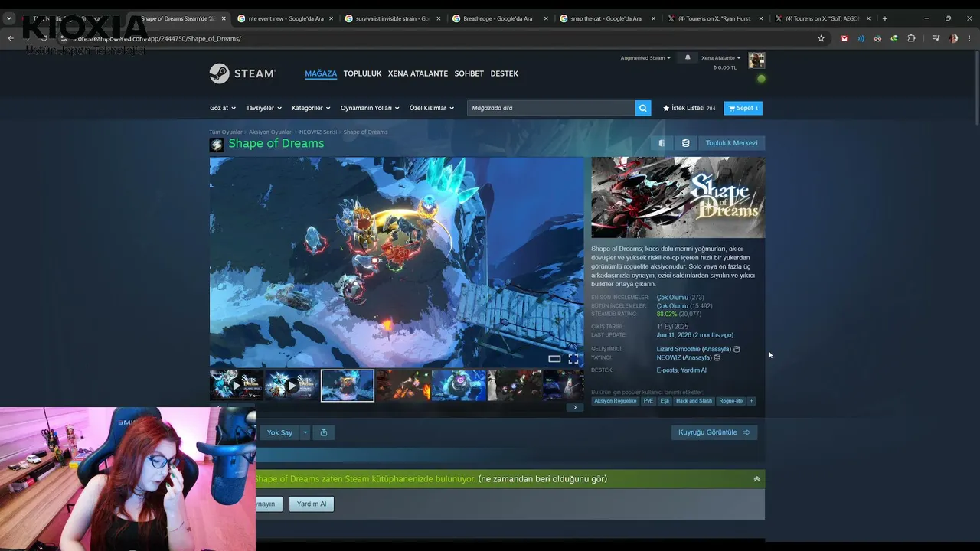Select the first trailer video thumbnail
The width and height of the screenshot is (980, 551).
click(x=237, y=386)
